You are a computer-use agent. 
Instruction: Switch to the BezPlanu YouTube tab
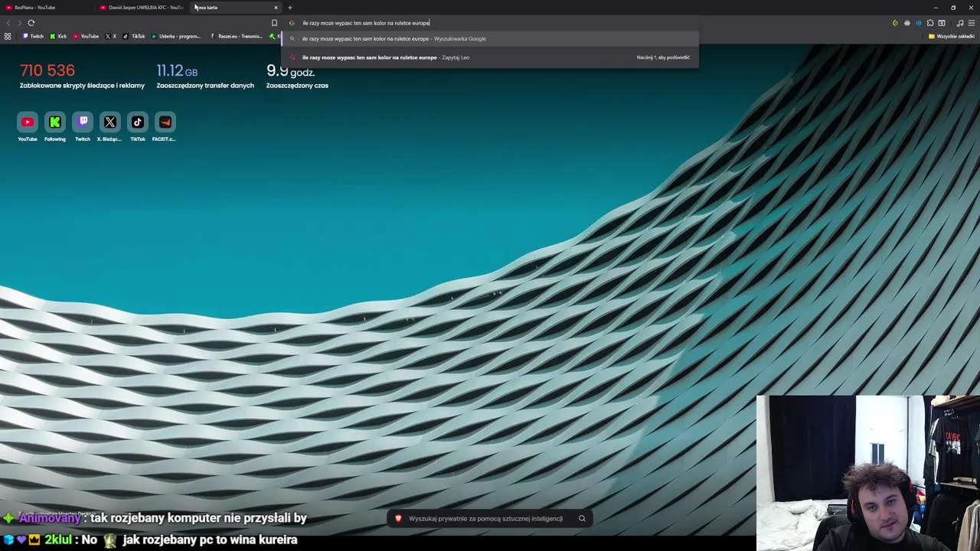[x=47, y=7]
